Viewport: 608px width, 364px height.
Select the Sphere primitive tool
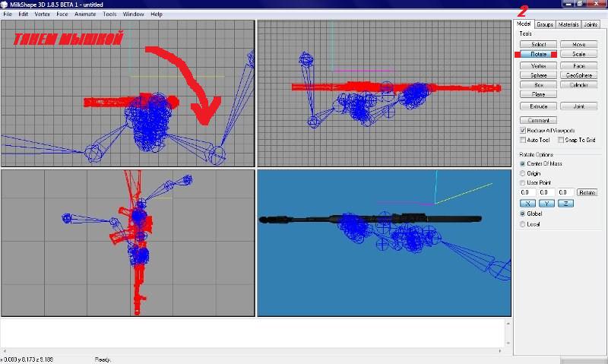[538, 75]
